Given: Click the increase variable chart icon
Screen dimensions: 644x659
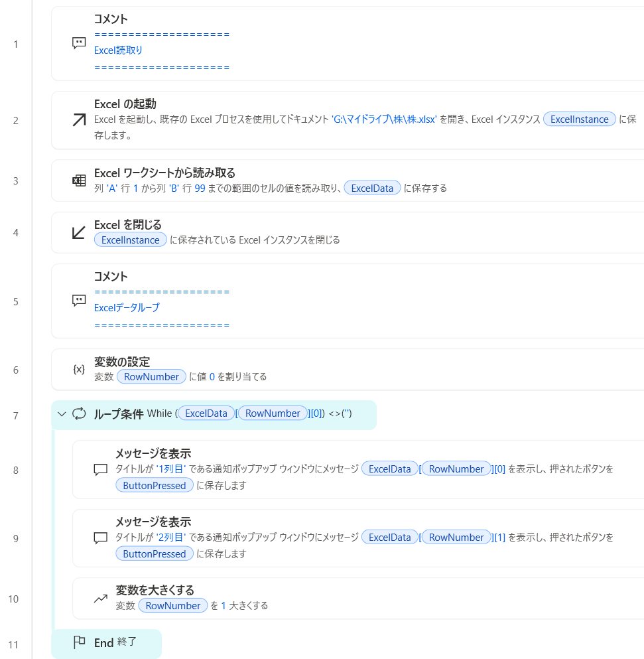Looking at the screenshot, I should (100, 599).
